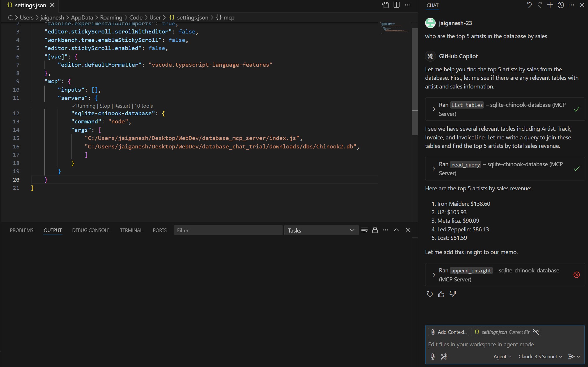This screenshot has height=367, width=588.
Task: Toggle output auto-scroll lock icon
Action: click(375, 230)
